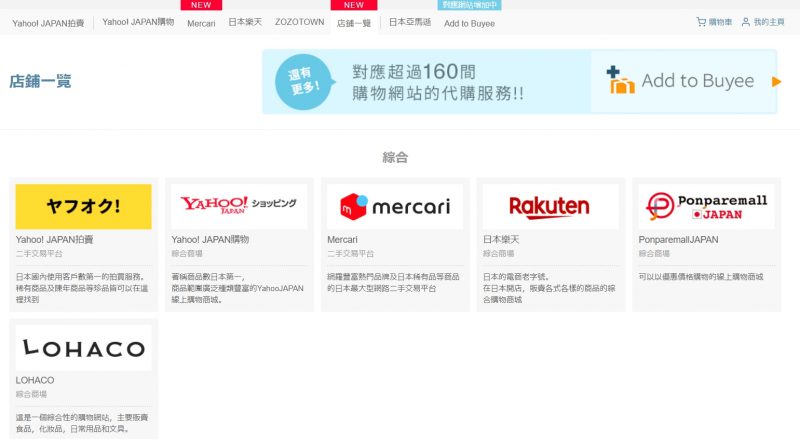This screenshot has width=800, height=439.
Task: Click the 綜合 section heading
Action: click(395, 157)
